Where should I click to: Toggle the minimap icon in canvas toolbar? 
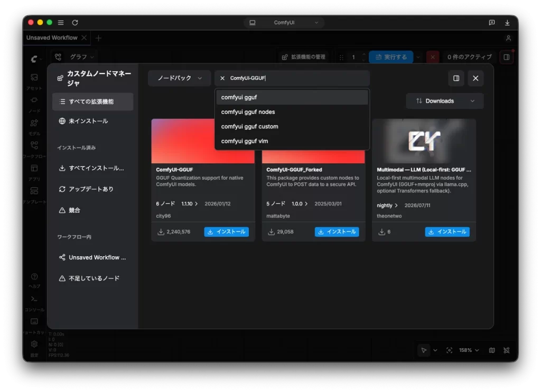492,350
